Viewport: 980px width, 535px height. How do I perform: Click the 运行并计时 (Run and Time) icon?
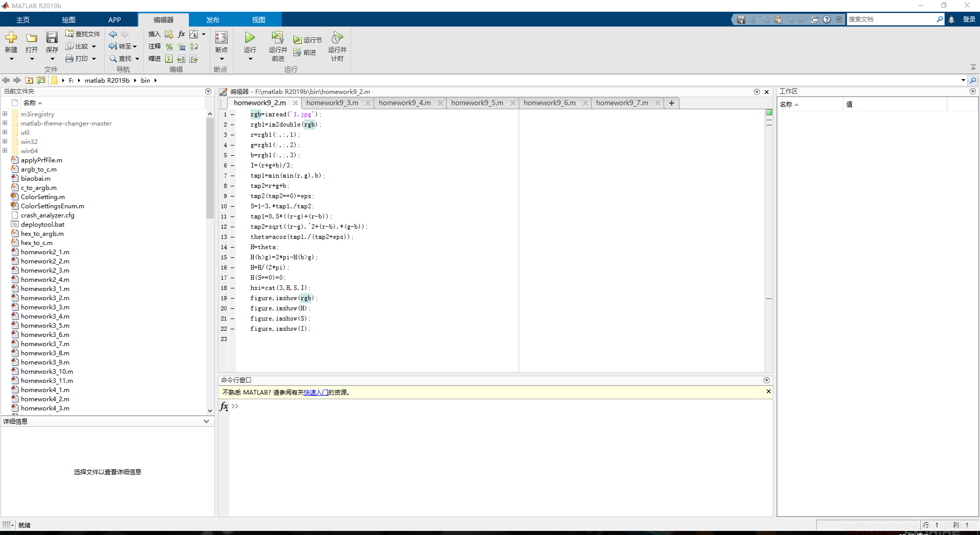337,37
